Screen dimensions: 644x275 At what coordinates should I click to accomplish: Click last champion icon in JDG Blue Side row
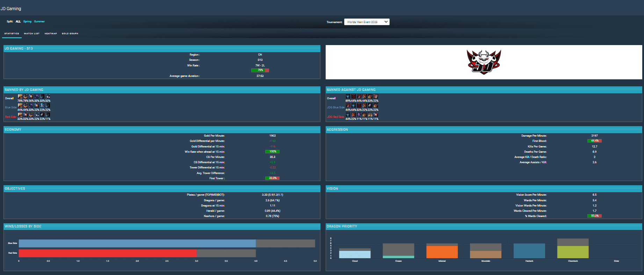tap(376, 105)
